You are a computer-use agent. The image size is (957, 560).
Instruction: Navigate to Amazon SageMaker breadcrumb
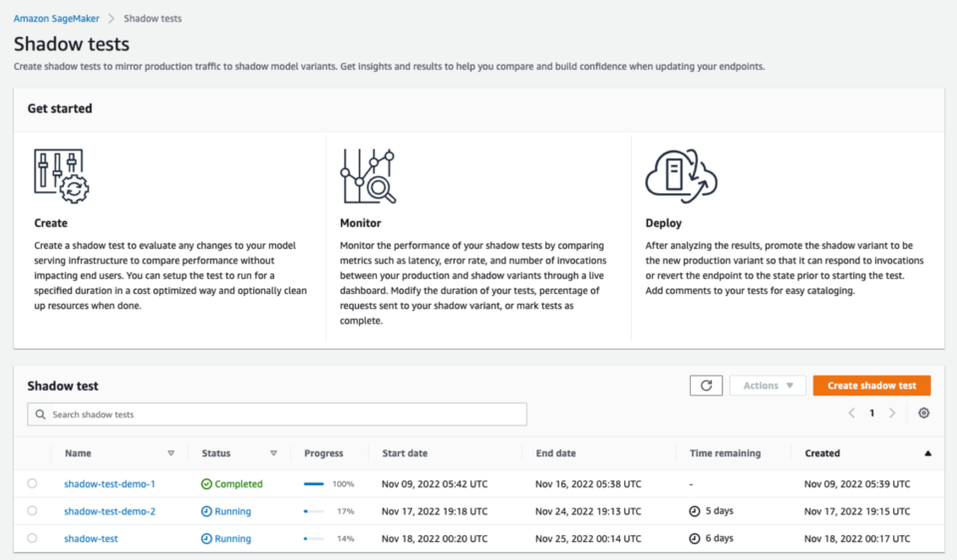(55, 19)
